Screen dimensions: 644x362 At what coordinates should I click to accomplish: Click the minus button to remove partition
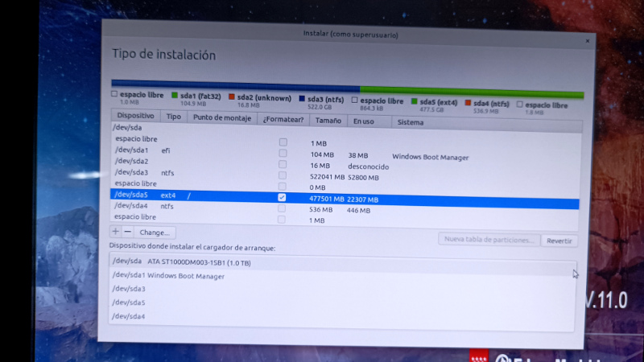[x=126, y=232]
